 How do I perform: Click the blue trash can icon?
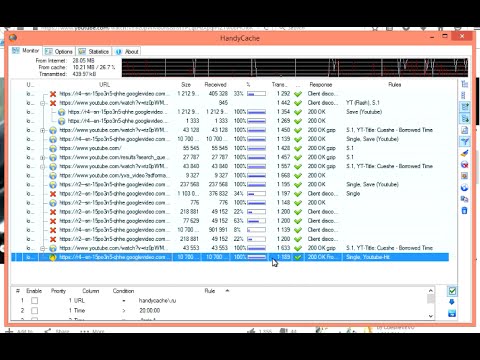pos(465,210)
